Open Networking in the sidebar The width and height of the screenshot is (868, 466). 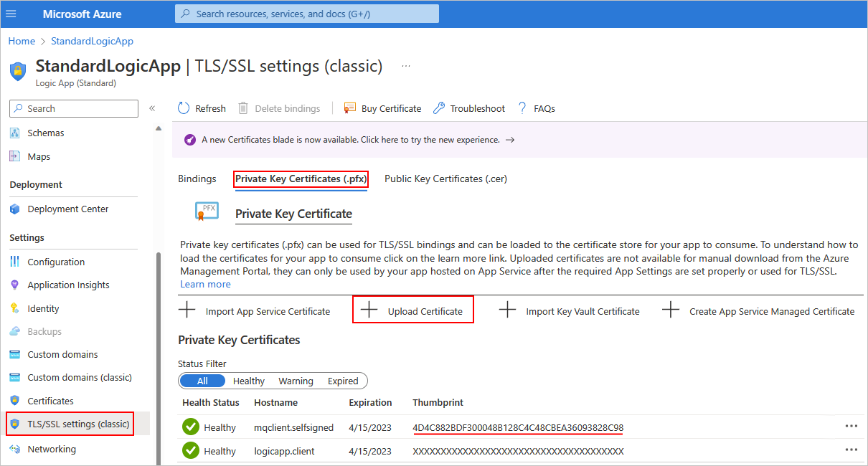52,449
